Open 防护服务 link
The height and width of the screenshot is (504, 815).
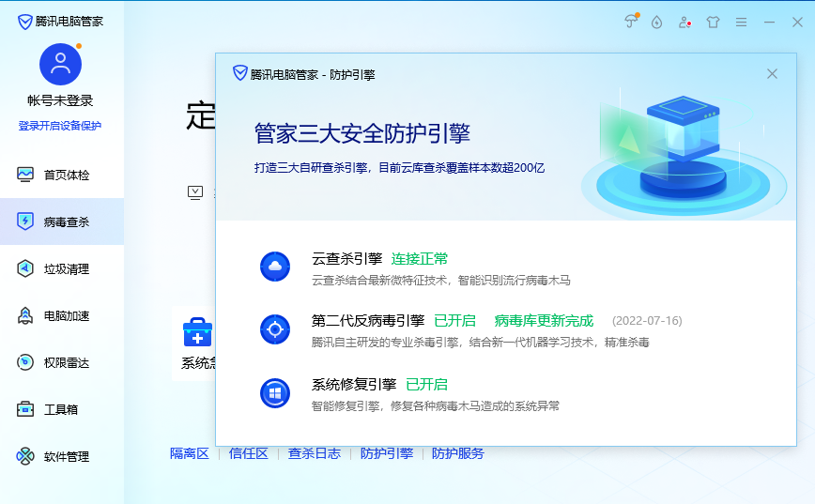(x=458, y=453)
